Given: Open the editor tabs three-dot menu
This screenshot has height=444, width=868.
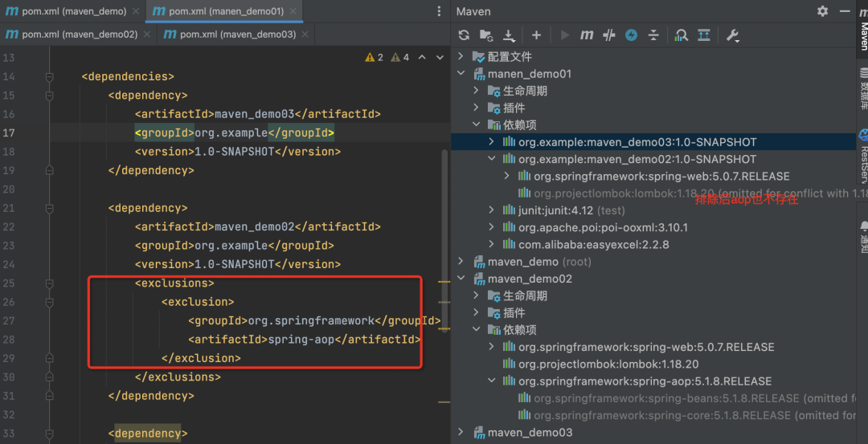Looking at the screenshot, I should [x=439, y=11].
